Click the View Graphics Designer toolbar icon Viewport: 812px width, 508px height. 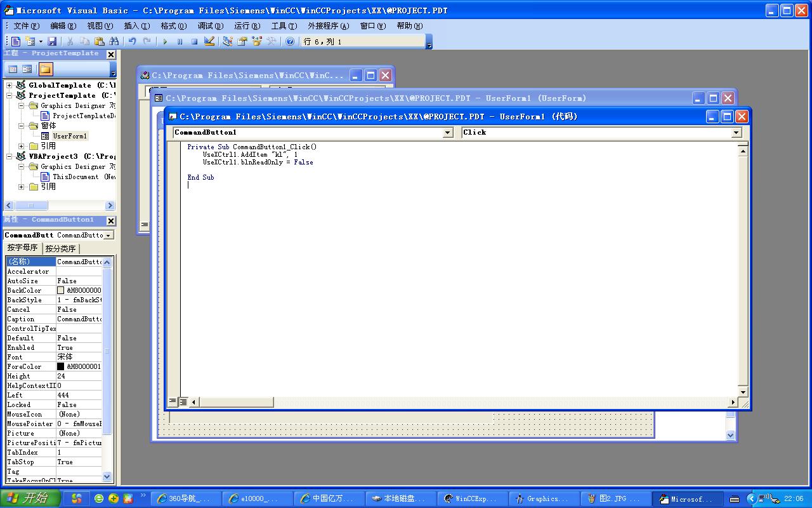pos(16,41)
